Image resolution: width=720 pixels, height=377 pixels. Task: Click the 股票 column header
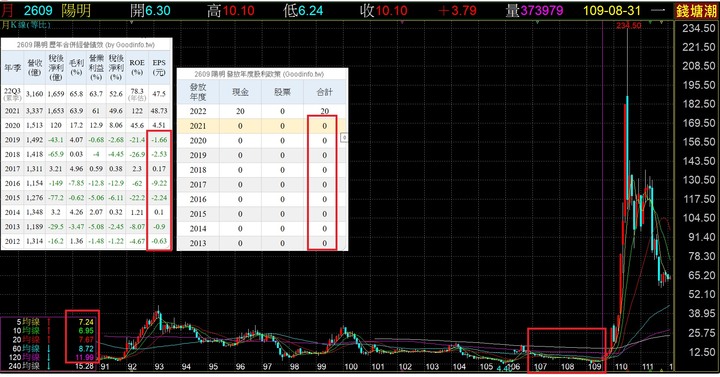[x=282, y=92]
